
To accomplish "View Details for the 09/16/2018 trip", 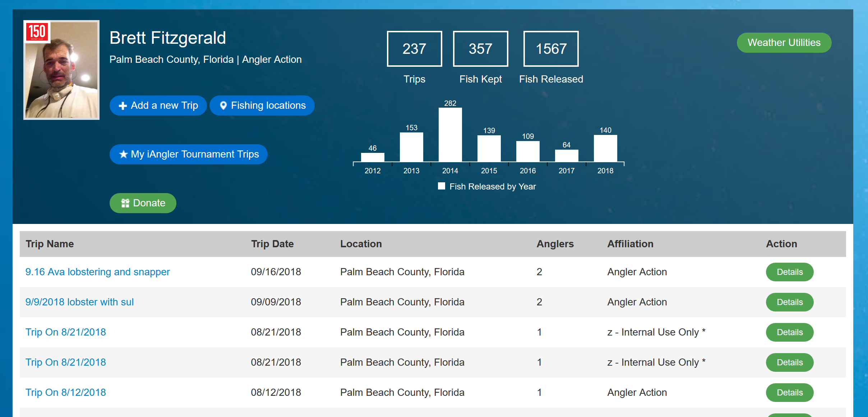I will (790, 272).
